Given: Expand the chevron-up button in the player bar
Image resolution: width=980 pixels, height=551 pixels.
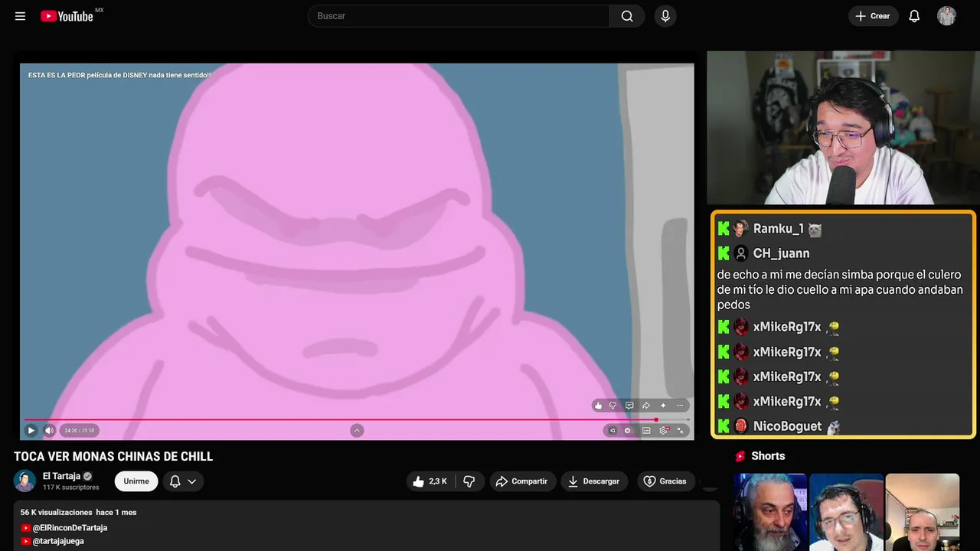Looking at the screenshot, I should point(357,430).
